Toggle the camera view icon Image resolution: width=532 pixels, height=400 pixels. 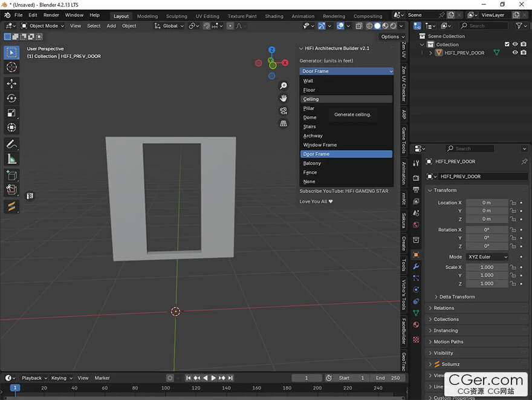click(x=283, y=111)
